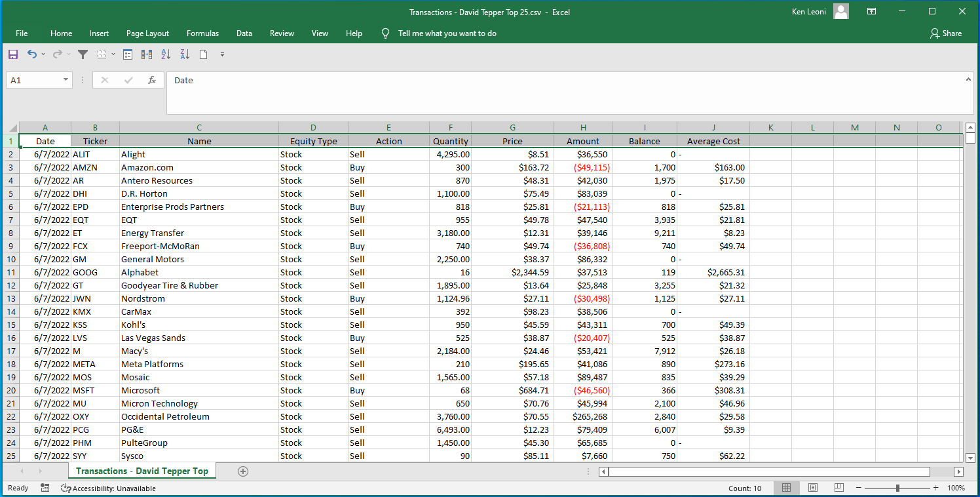
Task: Click the vertical scrollbar down arrow
Action: point(970,458)
